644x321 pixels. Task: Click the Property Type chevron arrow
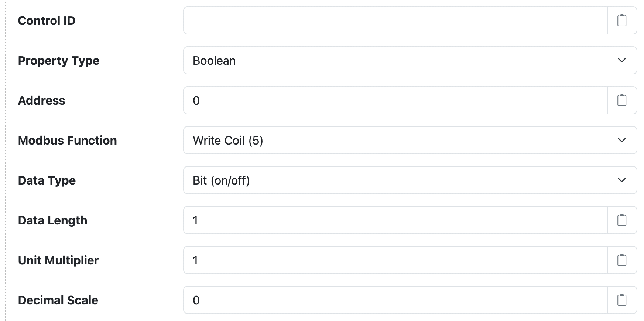[622, 60]
